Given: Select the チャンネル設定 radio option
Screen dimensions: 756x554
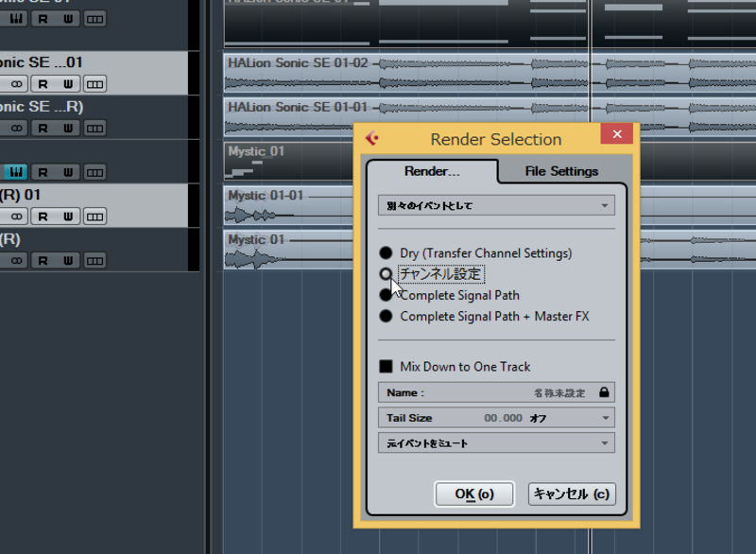Looking at the screenshot, I should point(386,274).
